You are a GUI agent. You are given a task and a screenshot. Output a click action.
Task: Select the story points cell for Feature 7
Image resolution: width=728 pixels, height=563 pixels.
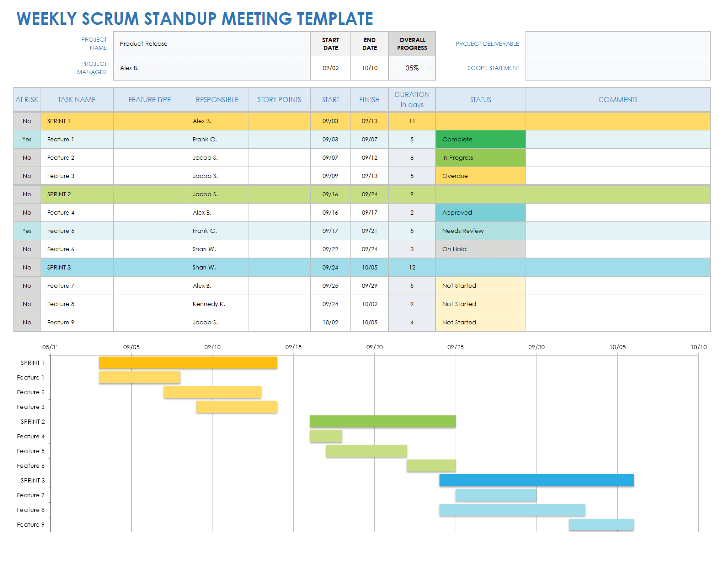tap(279, 286)
